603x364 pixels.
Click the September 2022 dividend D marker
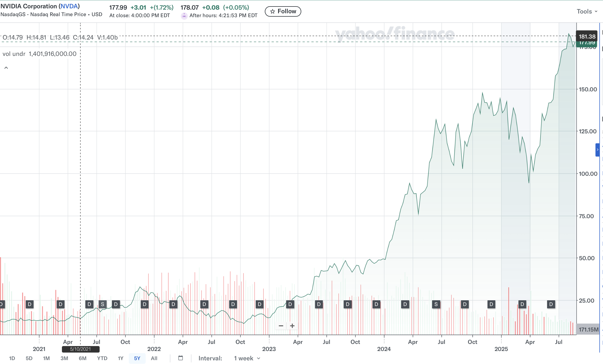point(233,304)
